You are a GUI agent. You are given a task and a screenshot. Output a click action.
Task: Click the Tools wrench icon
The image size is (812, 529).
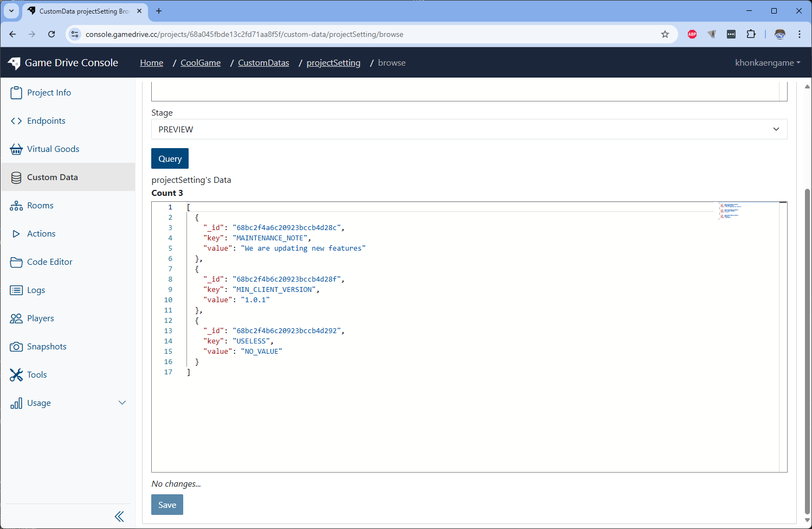16,375
